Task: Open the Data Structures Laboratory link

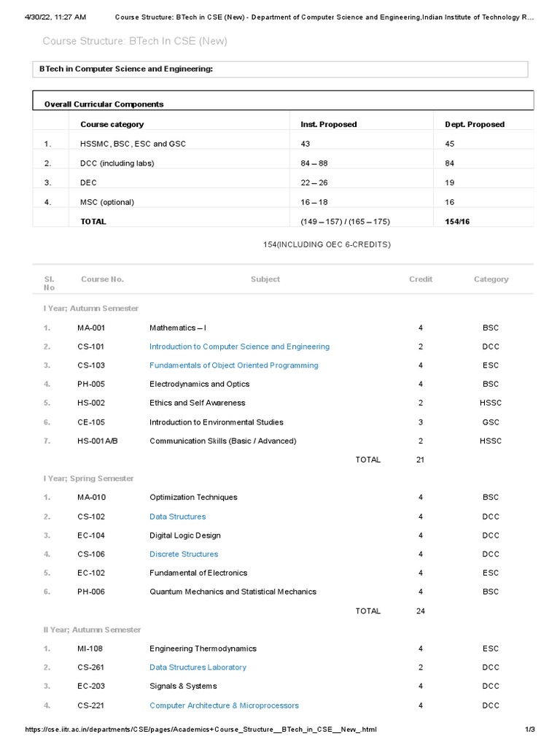Action: coord(198,667)
